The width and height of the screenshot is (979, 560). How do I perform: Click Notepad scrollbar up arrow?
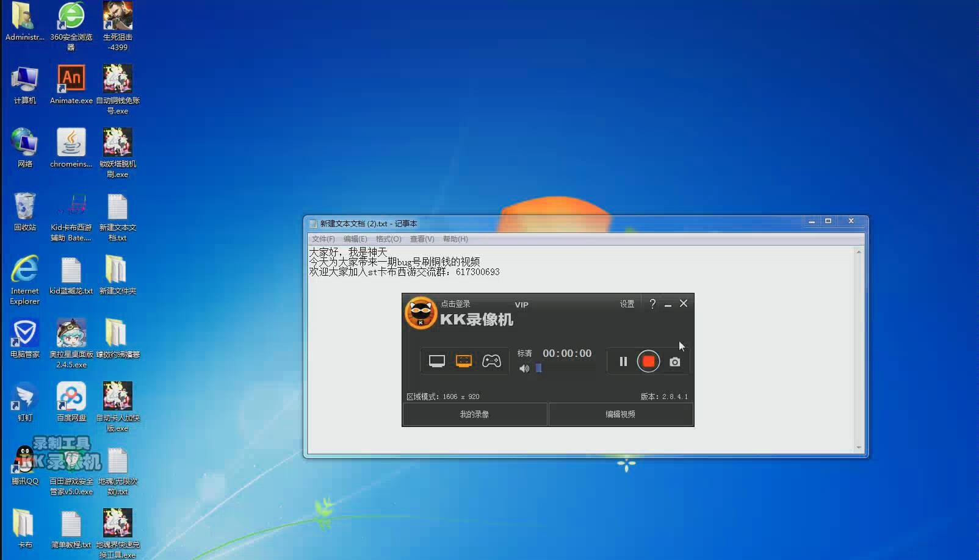[859, 251]
